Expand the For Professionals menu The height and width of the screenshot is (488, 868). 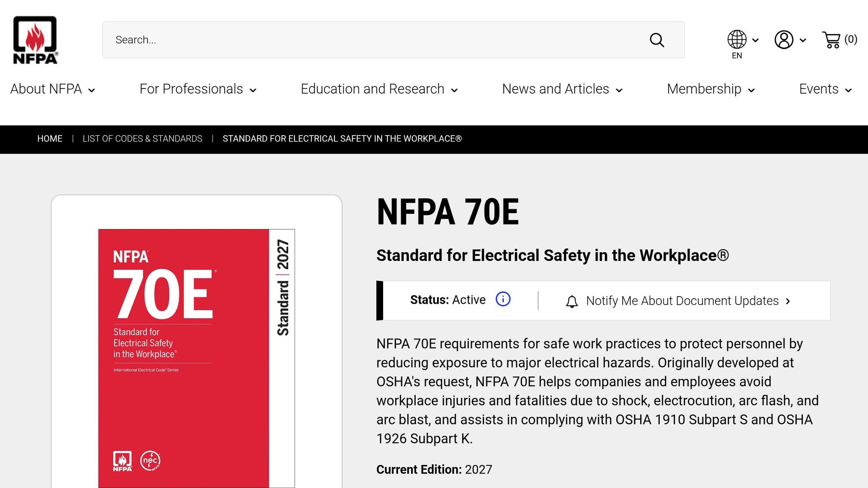point(198,89)
